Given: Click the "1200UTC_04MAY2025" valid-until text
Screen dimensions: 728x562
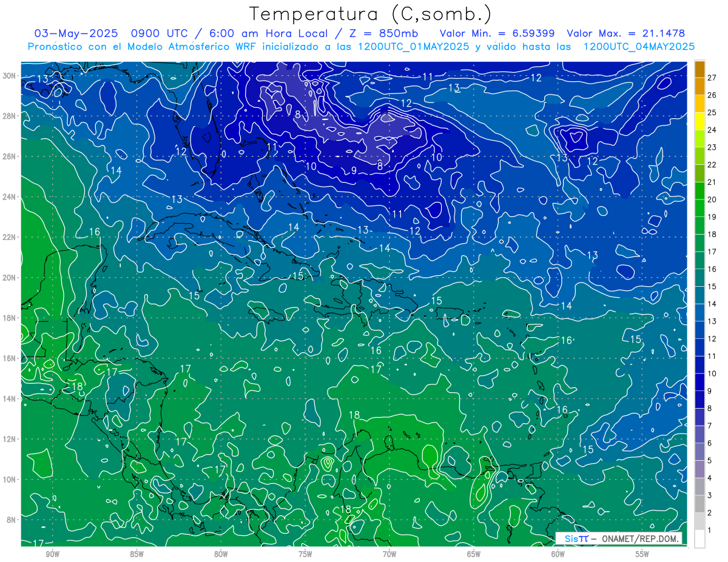Looking at the screenshot, I should click(639, 47).
